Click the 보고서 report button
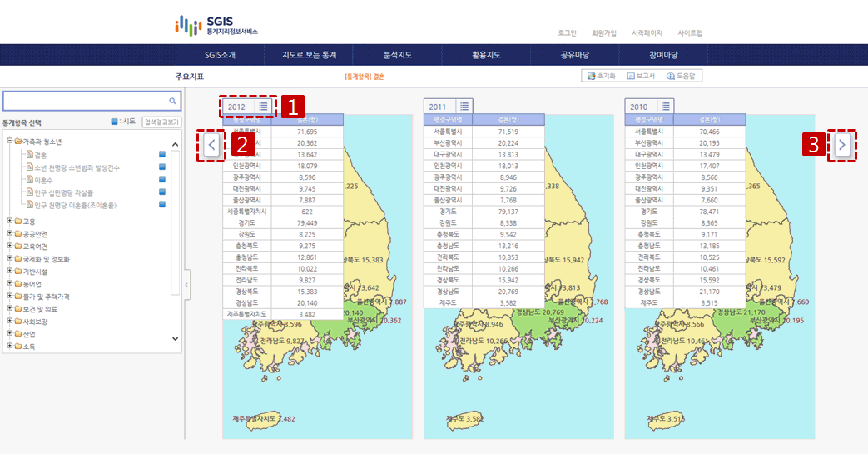 [x=641, y=76]
